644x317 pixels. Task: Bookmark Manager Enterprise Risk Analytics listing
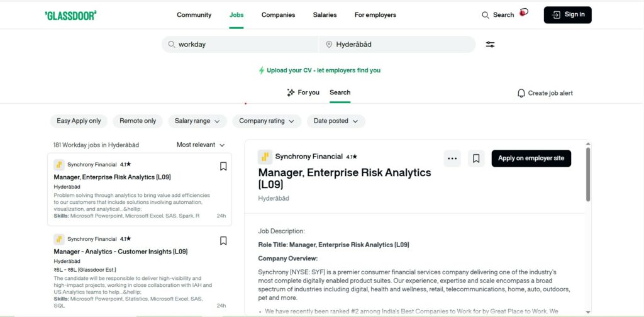pos(223,167)
